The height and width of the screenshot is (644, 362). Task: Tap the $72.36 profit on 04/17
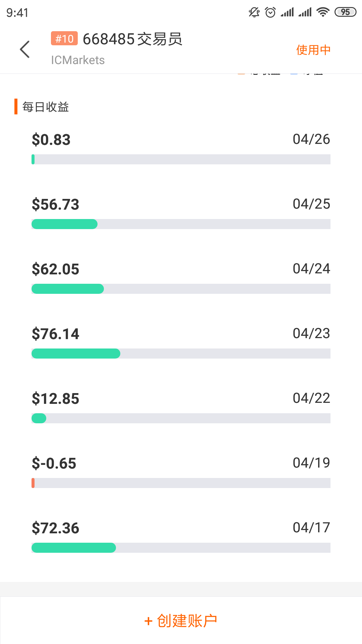55,528
